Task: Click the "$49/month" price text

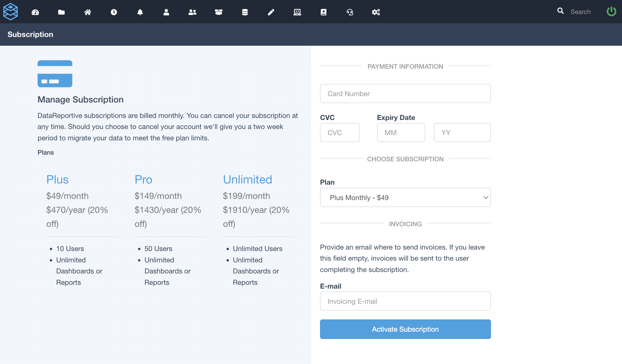Action: (x=67, y=196)
